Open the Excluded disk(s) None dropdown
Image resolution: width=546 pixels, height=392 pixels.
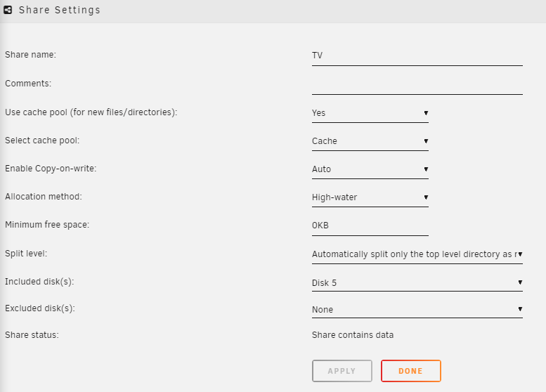[x=417, y=310]
